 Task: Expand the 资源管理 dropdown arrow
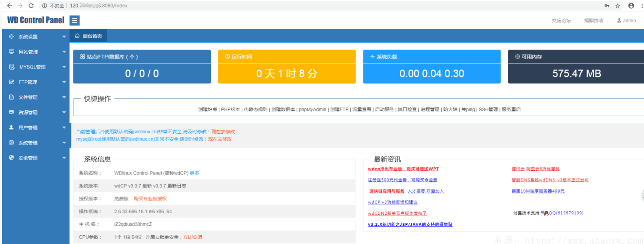tap(64, 112)
